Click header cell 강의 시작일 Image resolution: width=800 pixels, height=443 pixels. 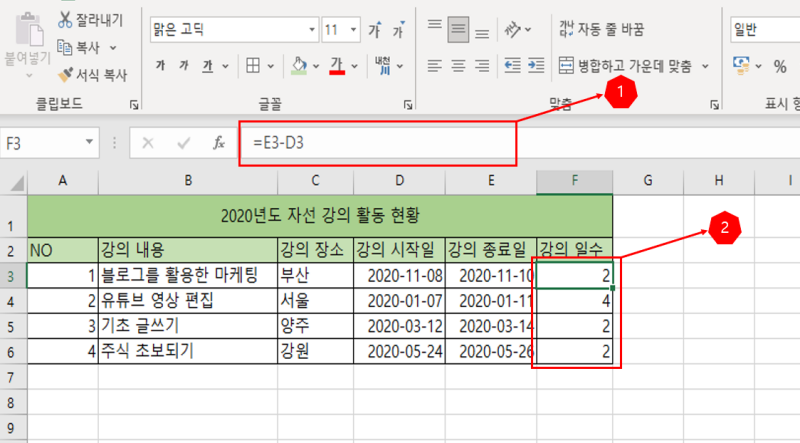[x=399, y=250]
